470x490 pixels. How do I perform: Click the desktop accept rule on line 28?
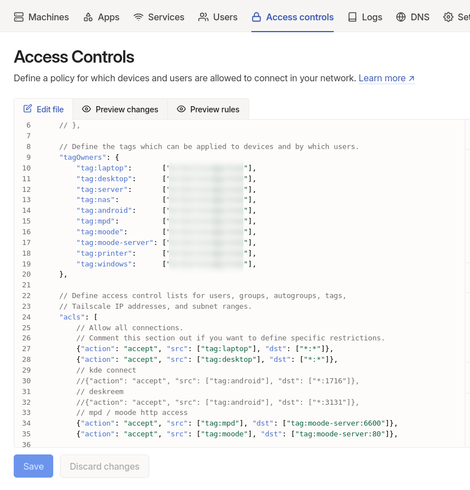[207, 359]
